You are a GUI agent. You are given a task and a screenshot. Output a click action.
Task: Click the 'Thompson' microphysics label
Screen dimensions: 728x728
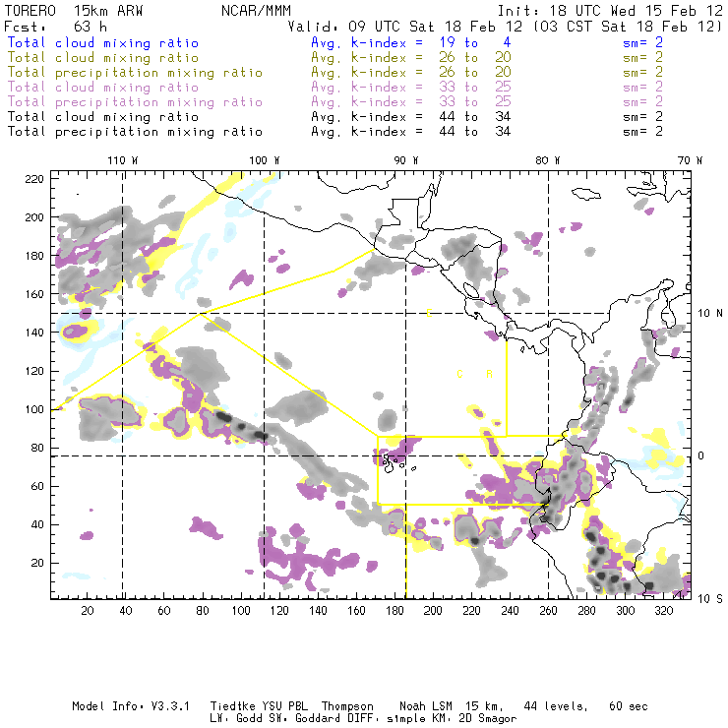pos(347,706)
